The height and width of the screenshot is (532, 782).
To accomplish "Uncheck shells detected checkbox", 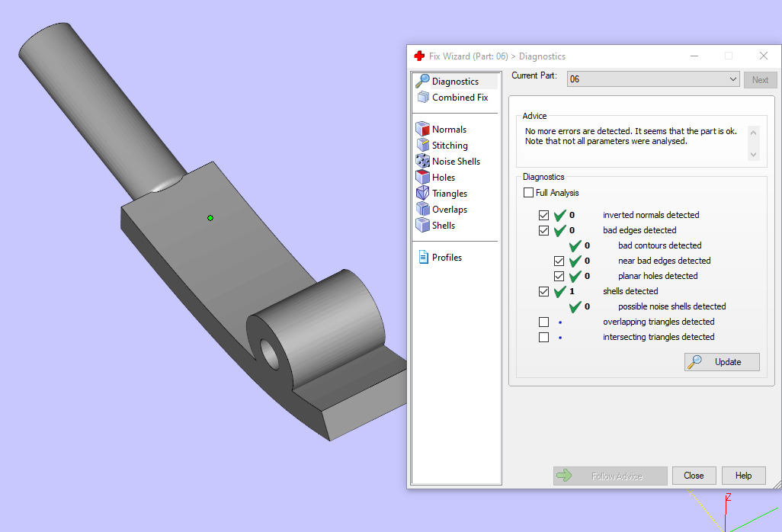I will tap(543, 291).
